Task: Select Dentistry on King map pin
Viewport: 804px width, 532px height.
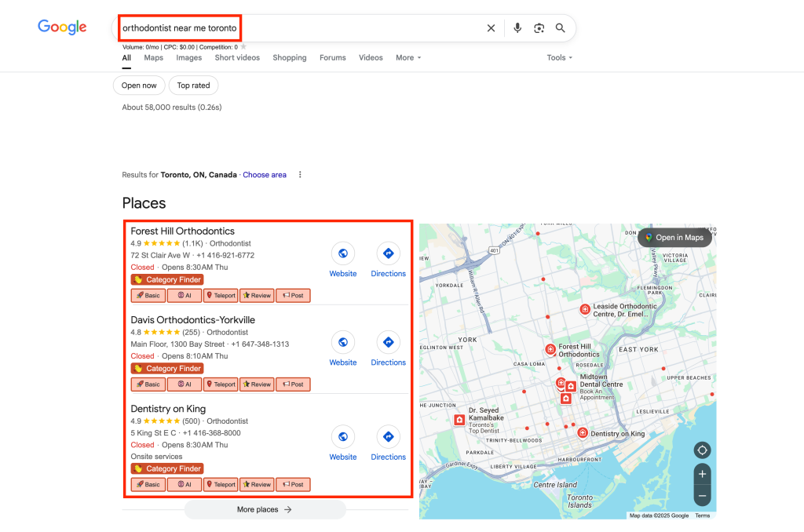Action: pos(583,433)
